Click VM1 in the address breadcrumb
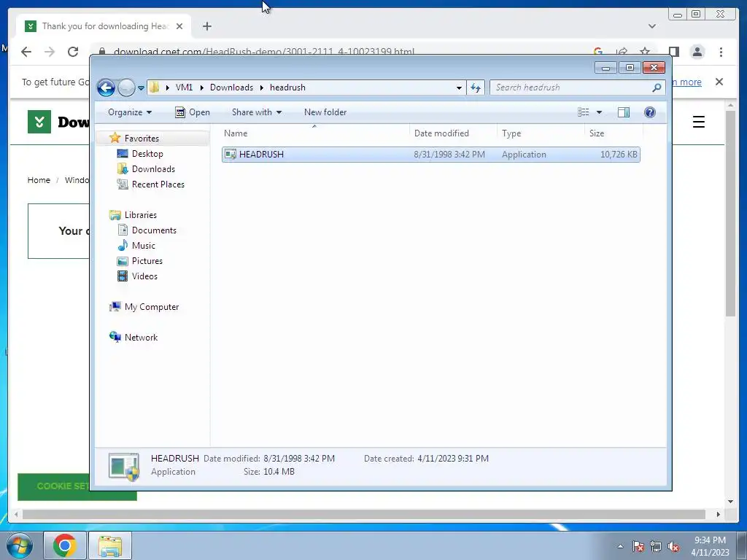This screenshot has width=747, height=560. 184,87
